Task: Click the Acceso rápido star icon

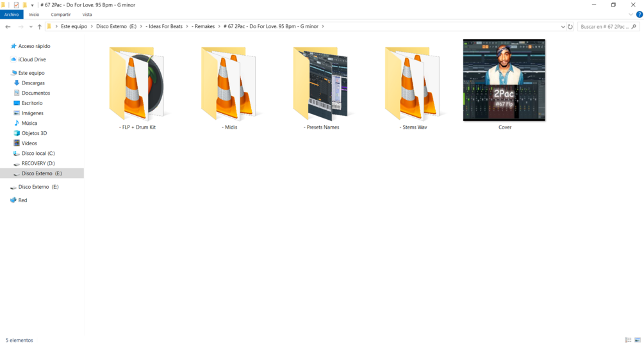Action: pyautogui.click(x=13, y=46)
